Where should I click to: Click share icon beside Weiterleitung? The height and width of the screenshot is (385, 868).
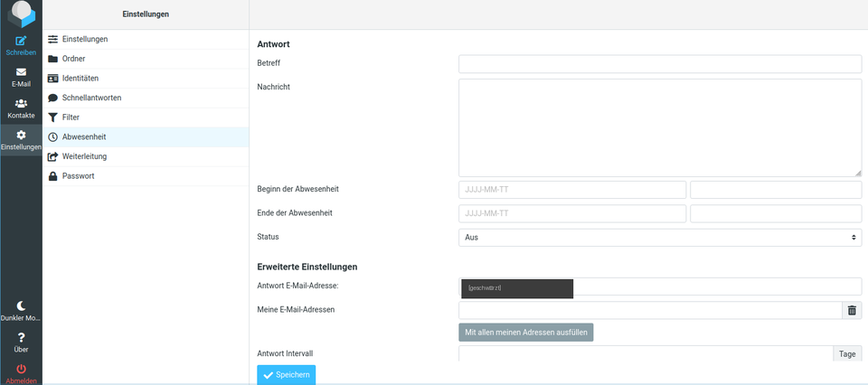coord(53,156)
